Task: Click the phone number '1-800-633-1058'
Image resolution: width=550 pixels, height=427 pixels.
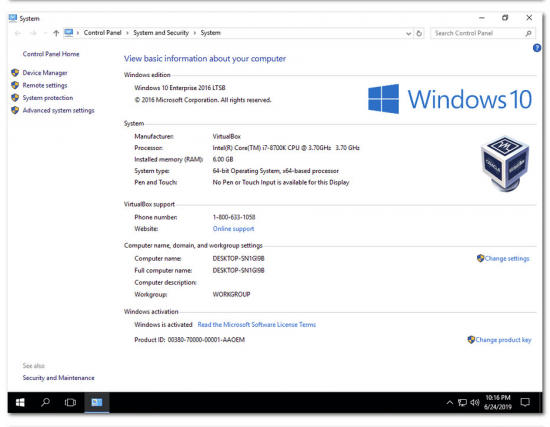Action: (234, 217)
